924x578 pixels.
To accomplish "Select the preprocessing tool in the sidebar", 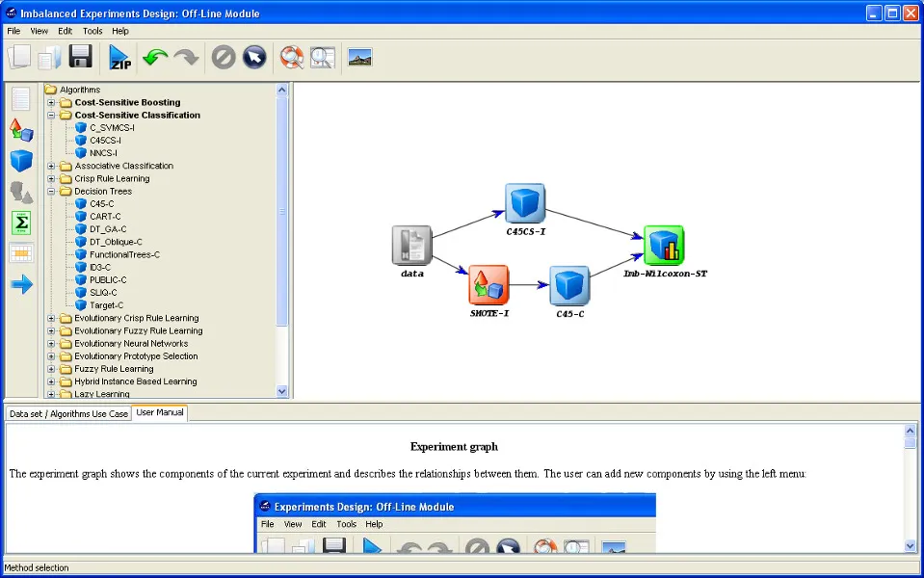I will click(20, 130).
